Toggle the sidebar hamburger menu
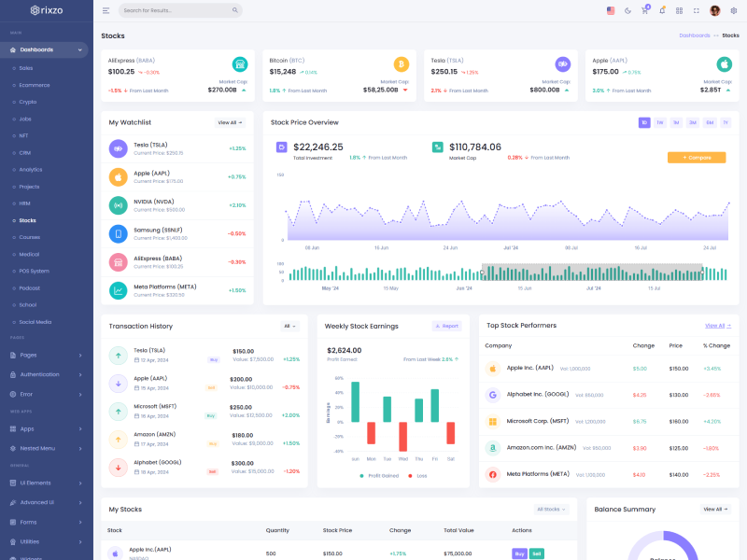747x560 pixels. [106, 10]
